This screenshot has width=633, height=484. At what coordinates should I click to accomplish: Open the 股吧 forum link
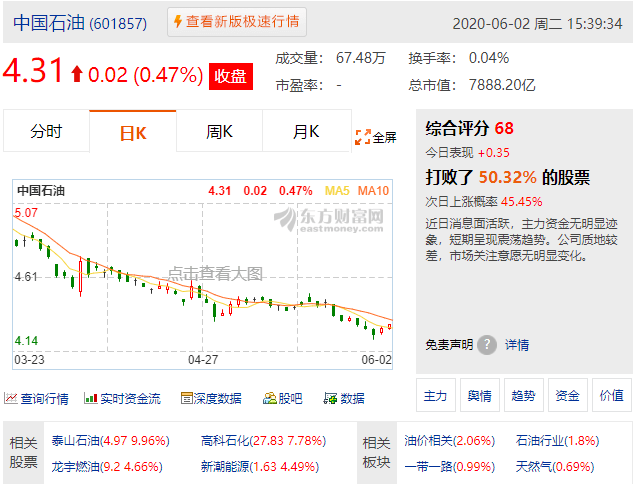(290, 399)
